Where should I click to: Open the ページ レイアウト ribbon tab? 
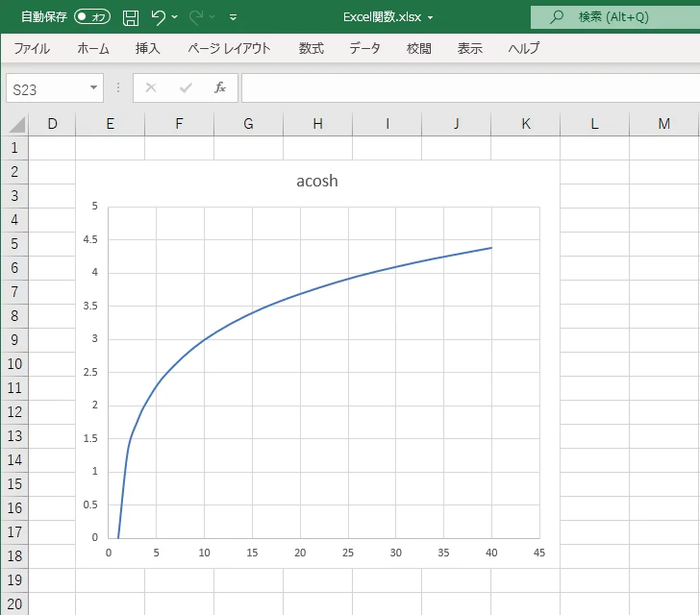229,48
